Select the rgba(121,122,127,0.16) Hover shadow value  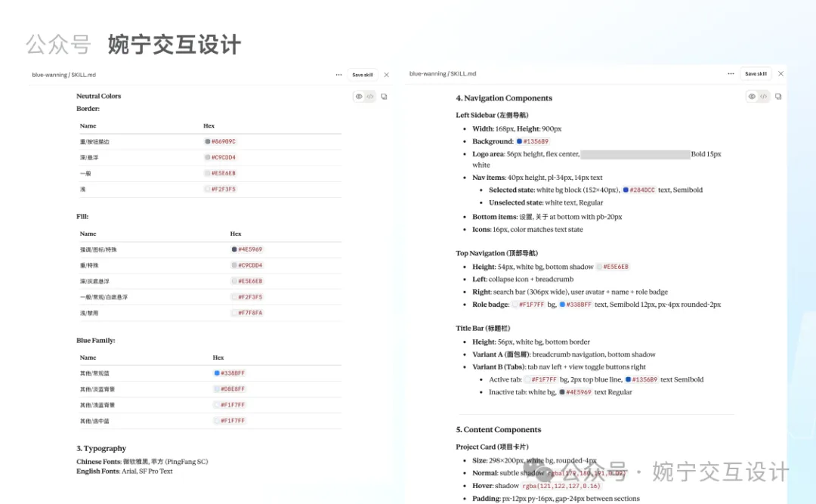point(561,487)
